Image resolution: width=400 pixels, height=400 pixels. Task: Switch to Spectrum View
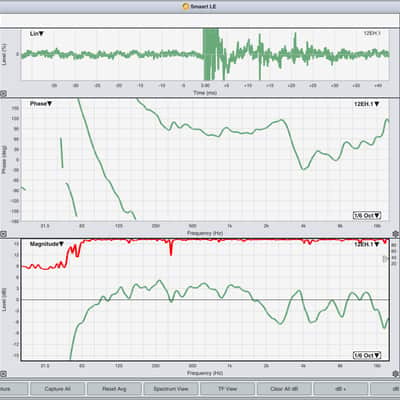[x=171, y=389]
